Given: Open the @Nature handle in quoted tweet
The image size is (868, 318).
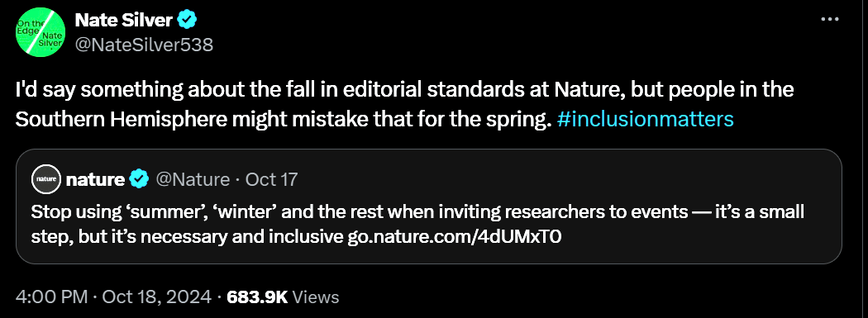Looking at the screenshot, I should click(x=192, y=179).
